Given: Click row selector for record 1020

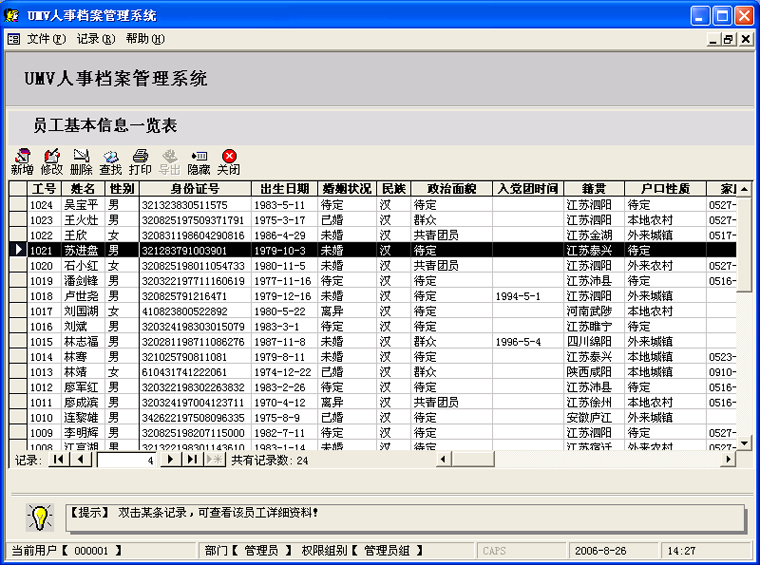Looking at the screenshot, I should pos(18,265).
